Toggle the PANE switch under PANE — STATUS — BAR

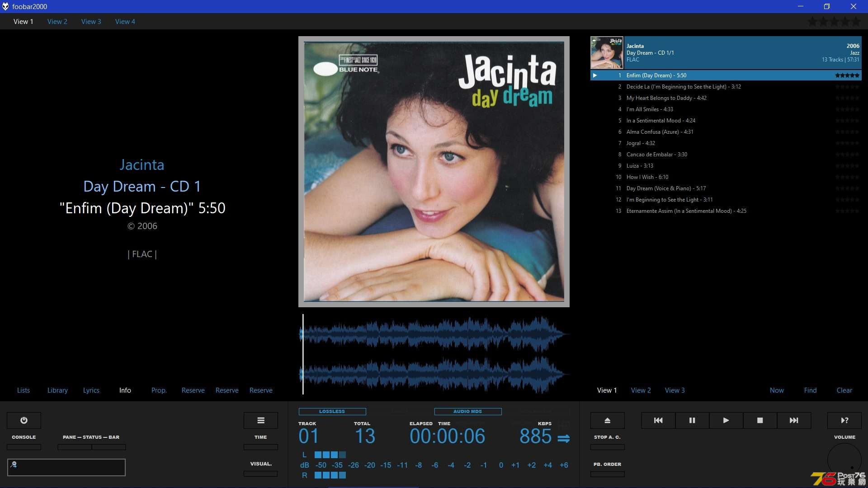point(75,447)
